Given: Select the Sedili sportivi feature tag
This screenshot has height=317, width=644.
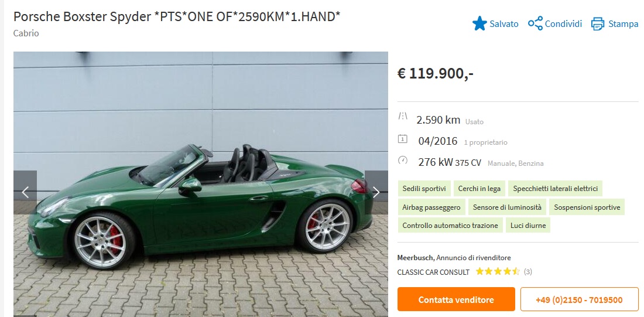Looking at the screenshot, I should [424, 189].
